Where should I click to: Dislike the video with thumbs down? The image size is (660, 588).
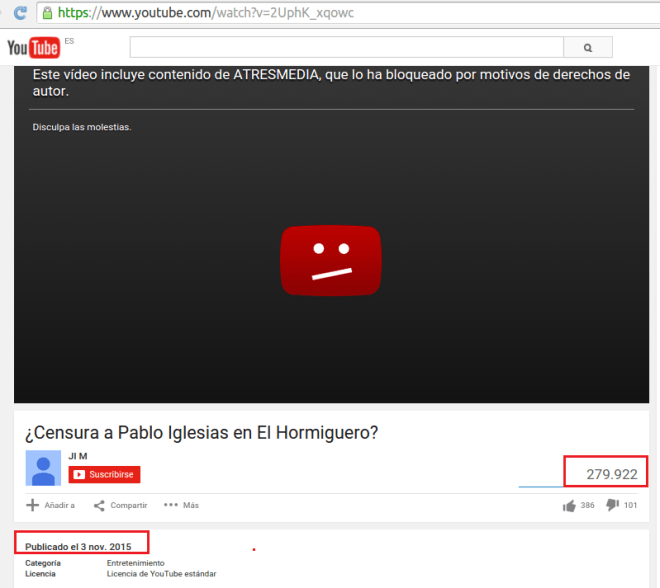point(613,505)
